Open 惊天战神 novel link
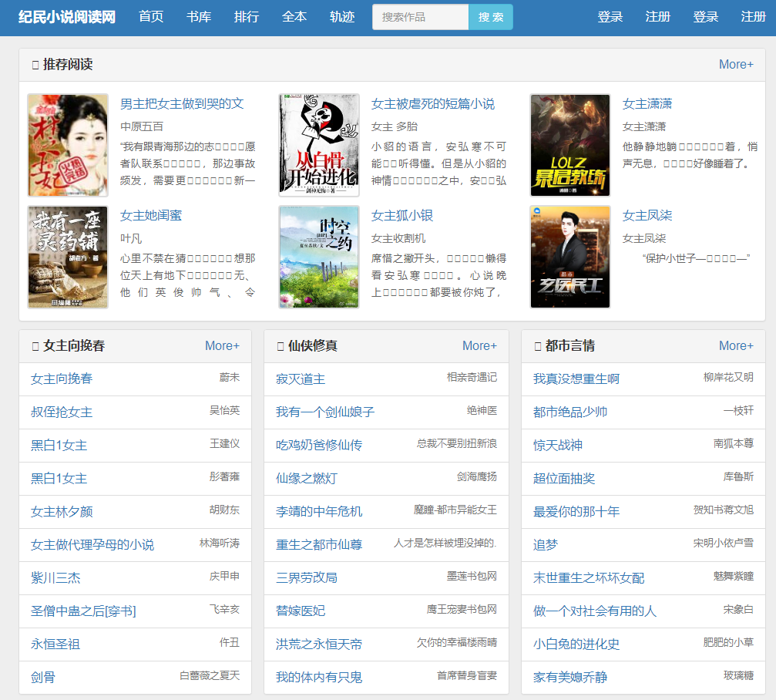This screenshot has height=700, width=776. pyautogui.click(x=558, y=445)
